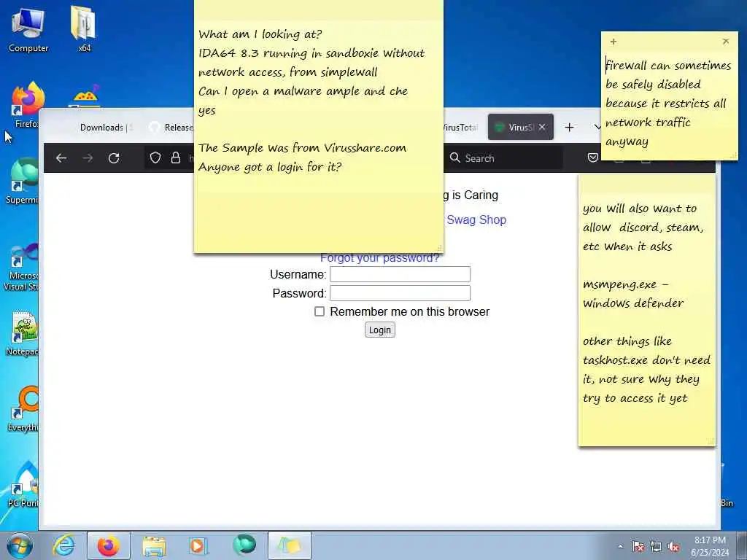747x560 pixels.
Task: Open the Everything search shortcut
Action: coord(24,408)
